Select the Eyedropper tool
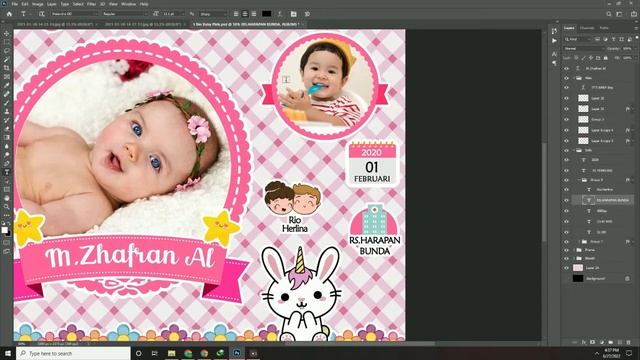 (x=7, y=85)
